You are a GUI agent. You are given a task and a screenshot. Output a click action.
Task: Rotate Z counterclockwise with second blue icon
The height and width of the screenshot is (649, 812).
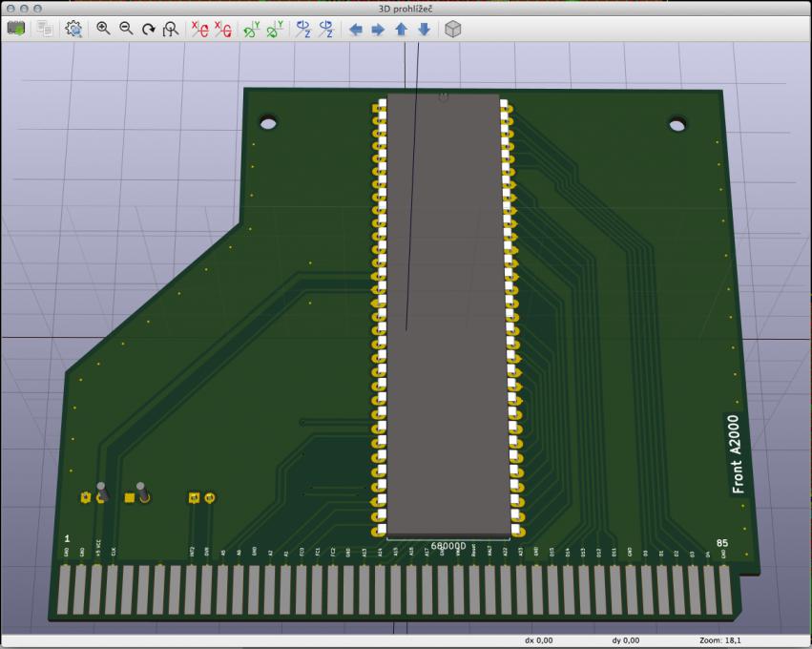(325, 29)
